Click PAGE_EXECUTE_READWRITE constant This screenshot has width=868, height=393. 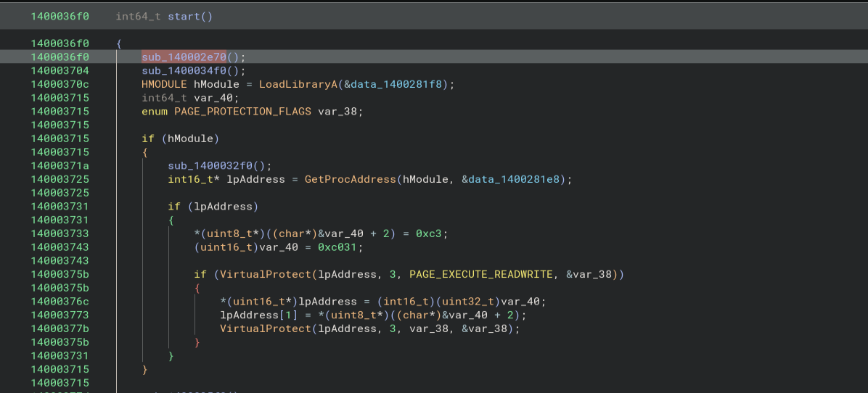coord(480,275)
